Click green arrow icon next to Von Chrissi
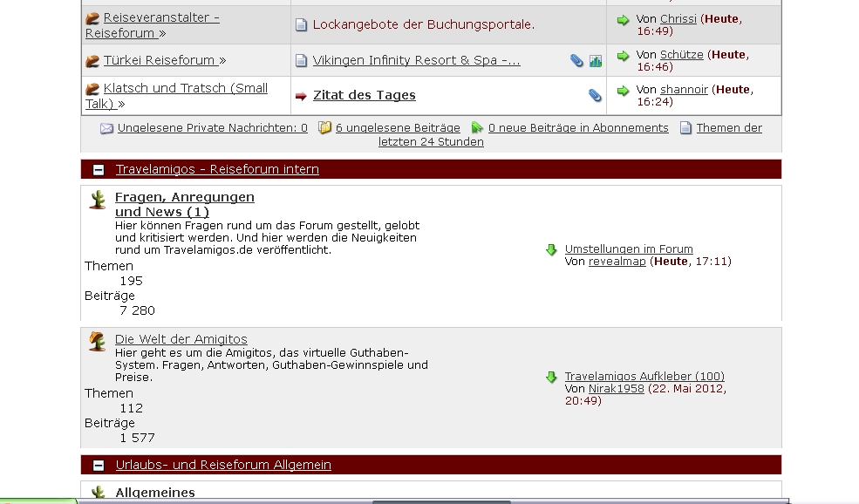 coord(623,20)
